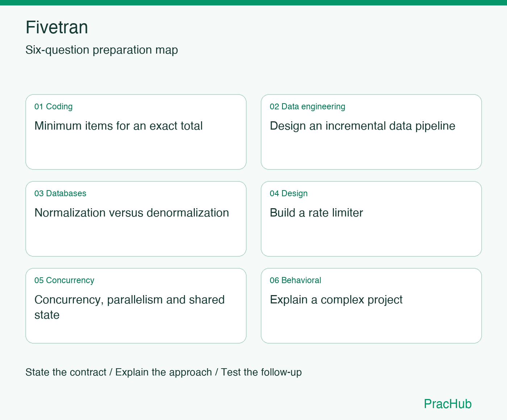Click the 02 Data engineering label
Screen dimensions: 507x420
tap(307, 106)
